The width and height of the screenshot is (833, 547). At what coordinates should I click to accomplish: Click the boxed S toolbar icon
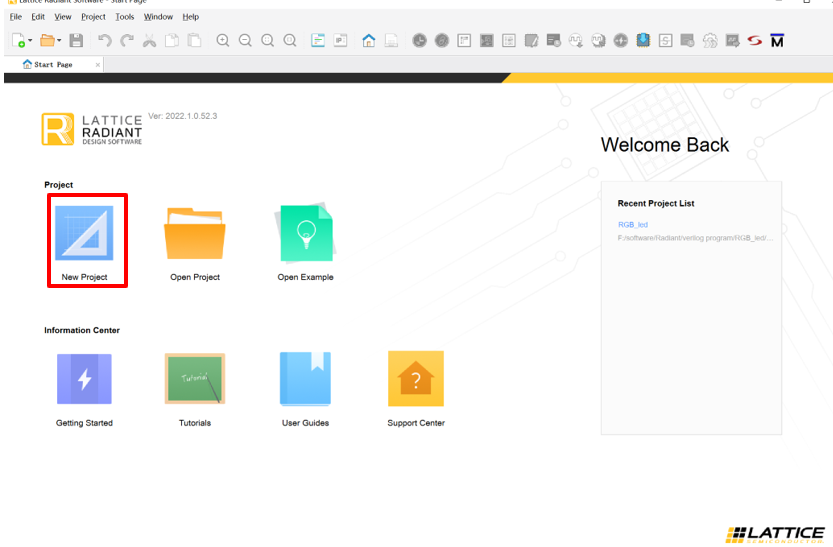click(665, 40)
